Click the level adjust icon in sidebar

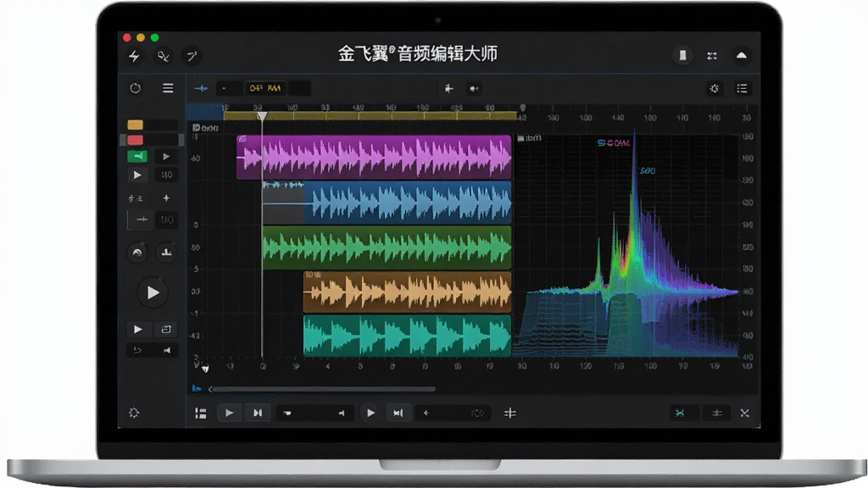136,198
